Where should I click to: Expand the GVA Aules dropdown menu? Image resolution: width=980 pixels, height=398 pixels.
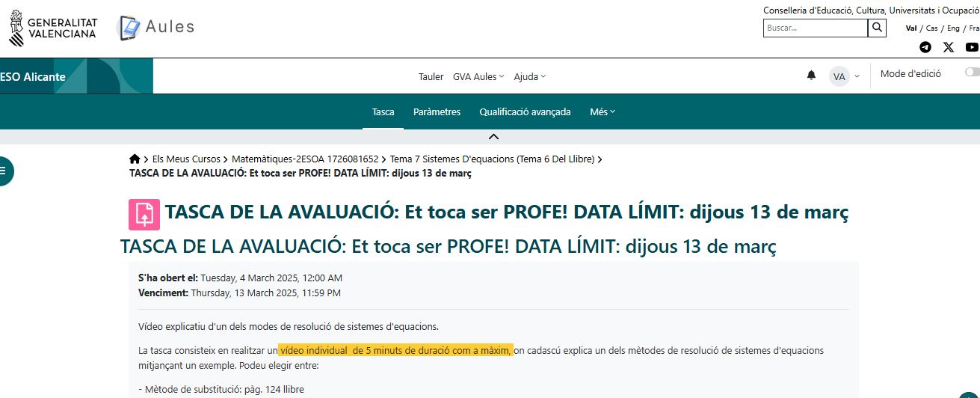(x=478, y=76)
